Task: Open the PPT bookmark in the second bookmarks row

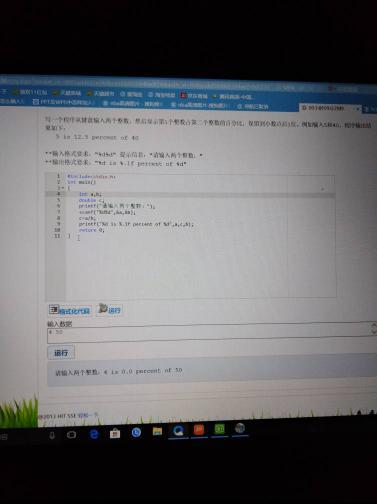Action: click(63, 102)
